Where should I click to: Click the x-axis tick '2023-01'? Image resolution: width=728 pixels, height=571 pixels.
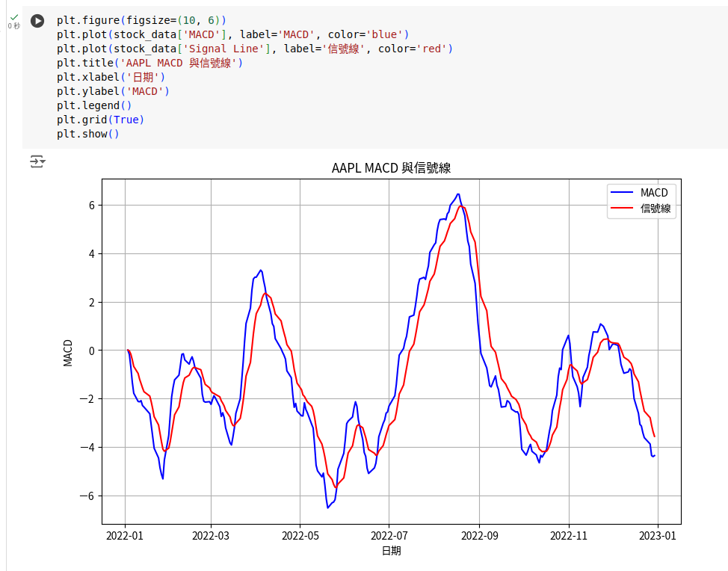pyautogui.click(x=658, y=536)
